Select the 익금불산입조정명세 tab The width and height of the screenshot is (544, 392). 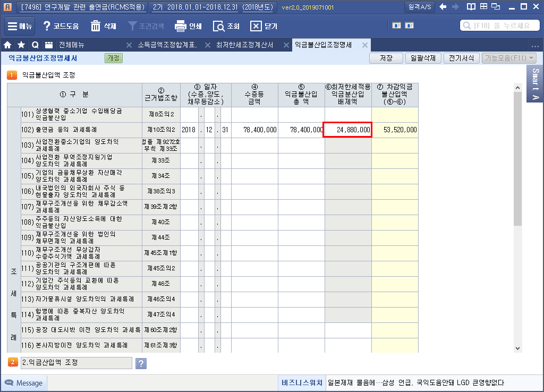click(x=324, y=45)
